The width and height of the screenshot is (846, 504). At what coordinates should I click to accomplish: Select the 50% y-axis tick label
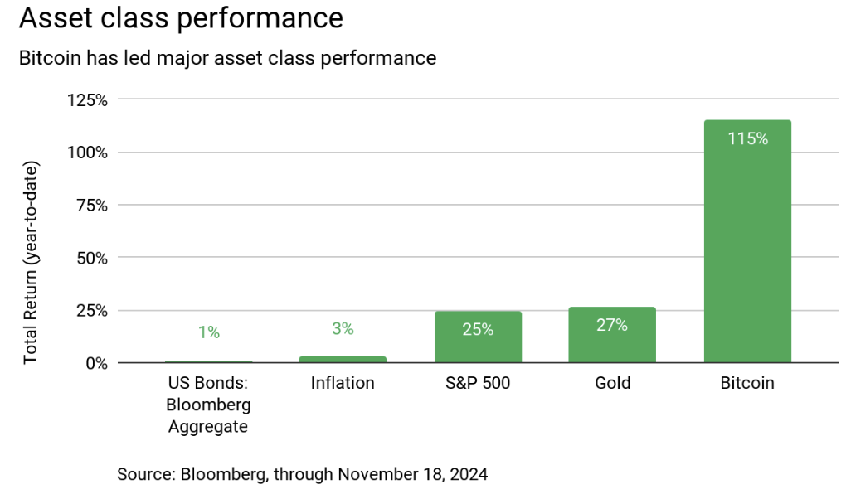tap(91, 258)
